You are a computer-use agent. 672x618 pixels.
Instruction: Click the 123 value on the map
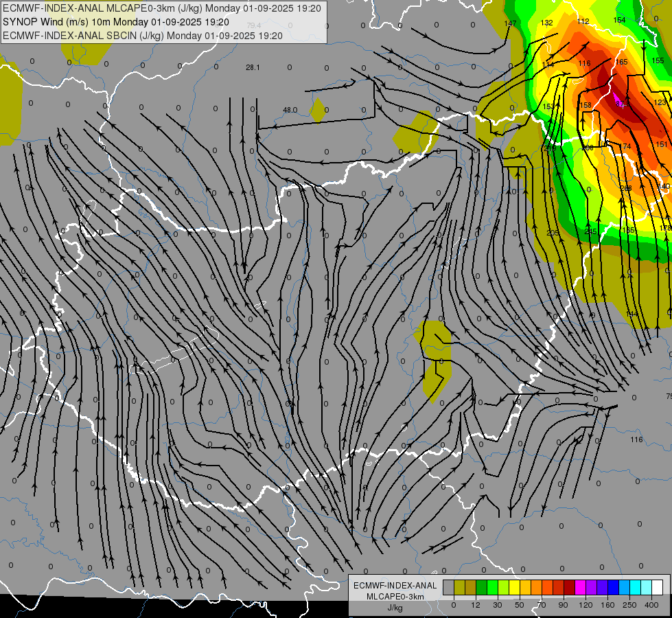click(660, 102)
